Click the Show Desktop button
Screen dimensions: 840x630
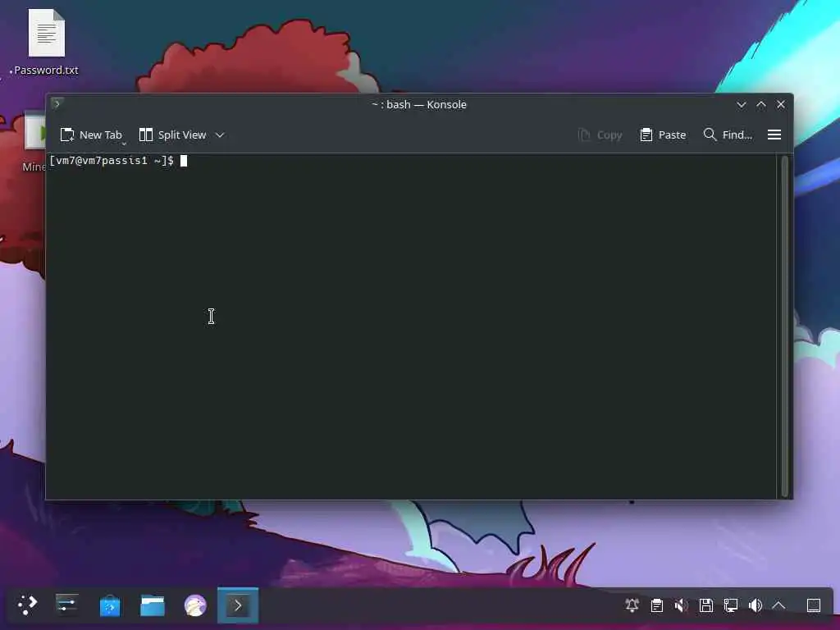[x=814, y=605]
